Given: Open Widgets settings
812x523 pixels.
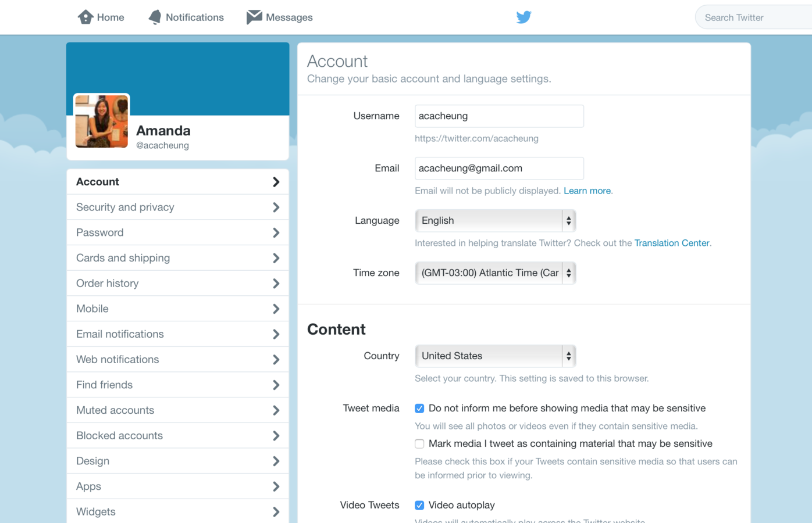Looking at the screenshot, I should point(178,511).
